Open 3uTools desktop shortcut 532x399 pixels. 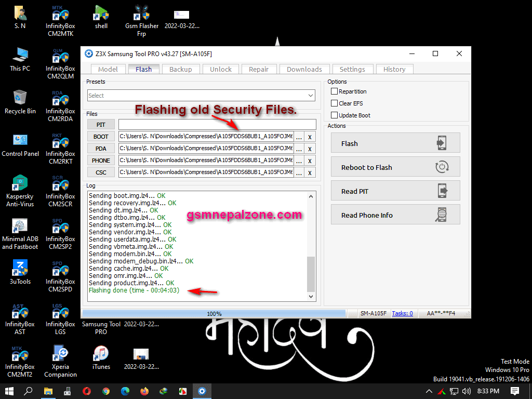point(20,272)
